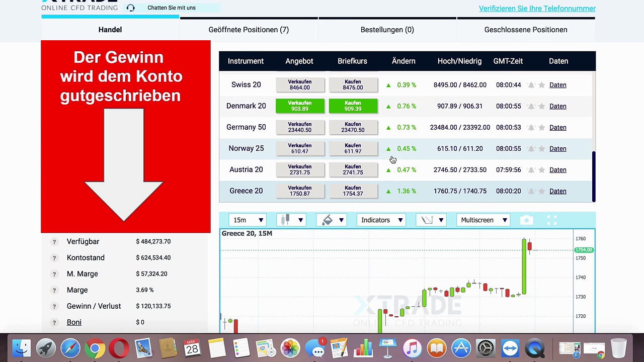Screen dimensions: 644x362
Task: Click the help icon next to Marge
Action: coord(54,290)
